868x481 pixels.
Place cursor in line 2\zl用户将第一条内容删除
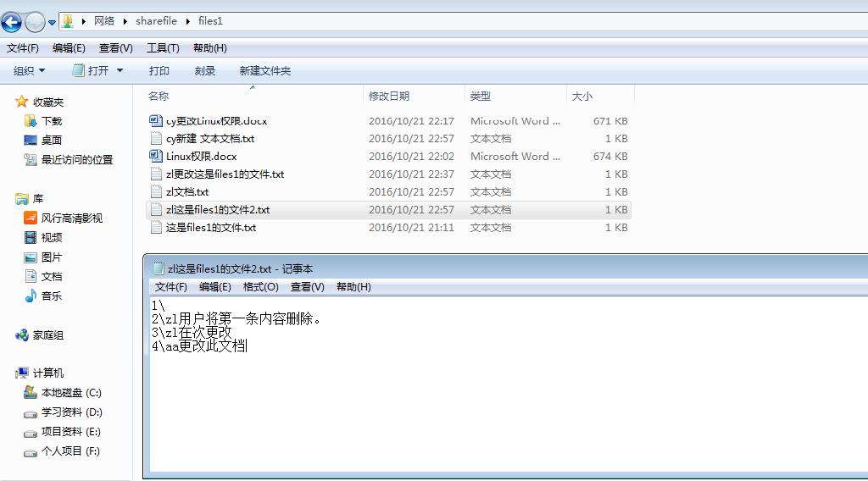point(236,319)
